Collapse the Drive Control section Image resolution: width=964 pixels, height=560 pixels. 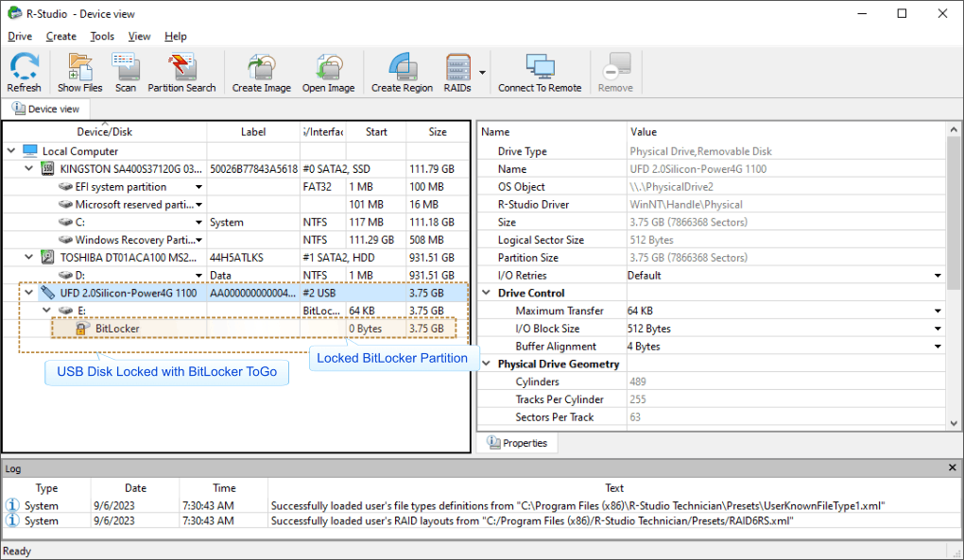[x=487, y=293]
